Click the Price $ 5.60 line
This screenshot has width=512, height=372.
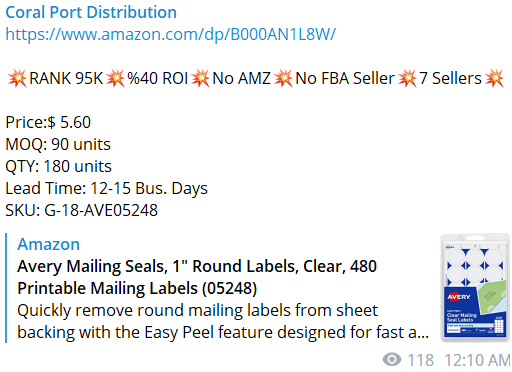point(48,122)
